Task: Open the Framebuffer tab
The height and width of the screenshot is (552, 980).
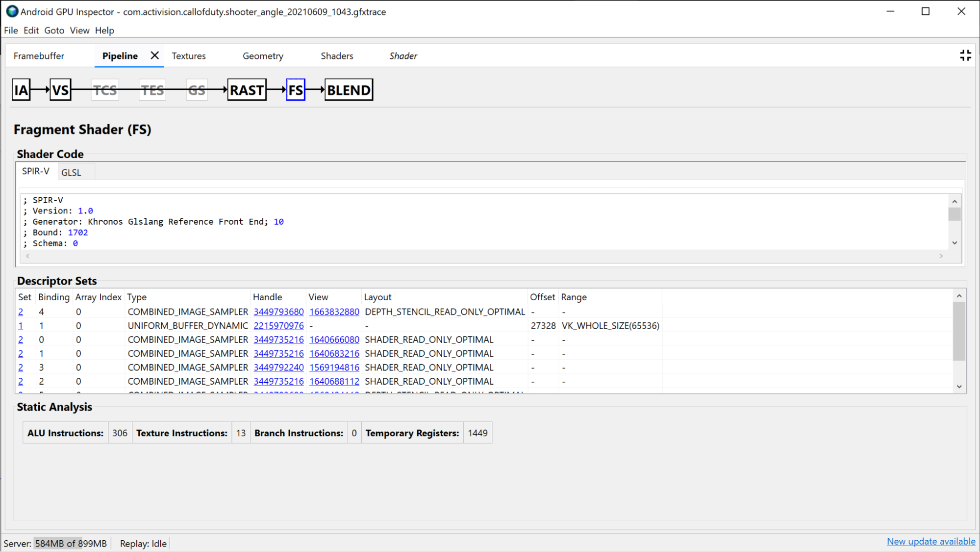Action: (39, 56)
